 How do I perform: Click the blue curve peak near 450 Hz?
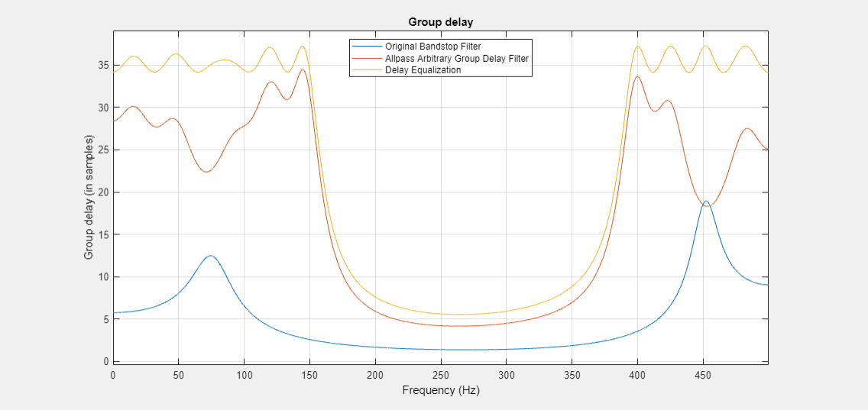pos(705,202)
